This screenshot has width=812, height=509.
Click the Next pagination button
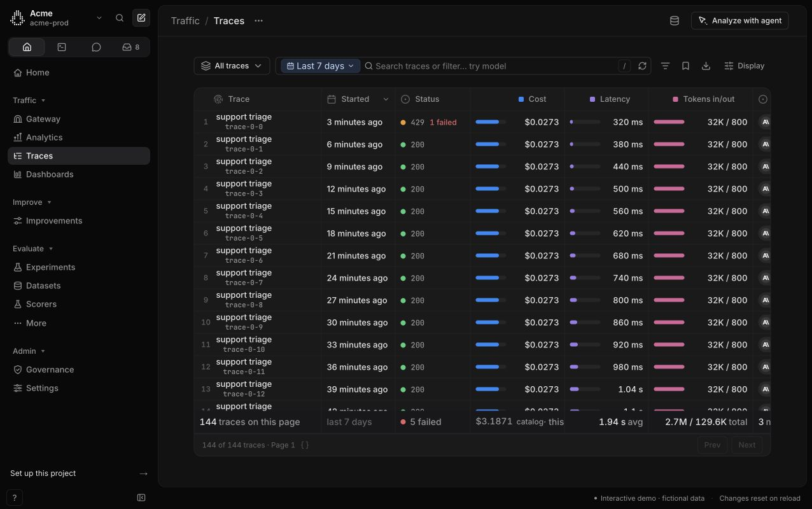coord(747,445)
